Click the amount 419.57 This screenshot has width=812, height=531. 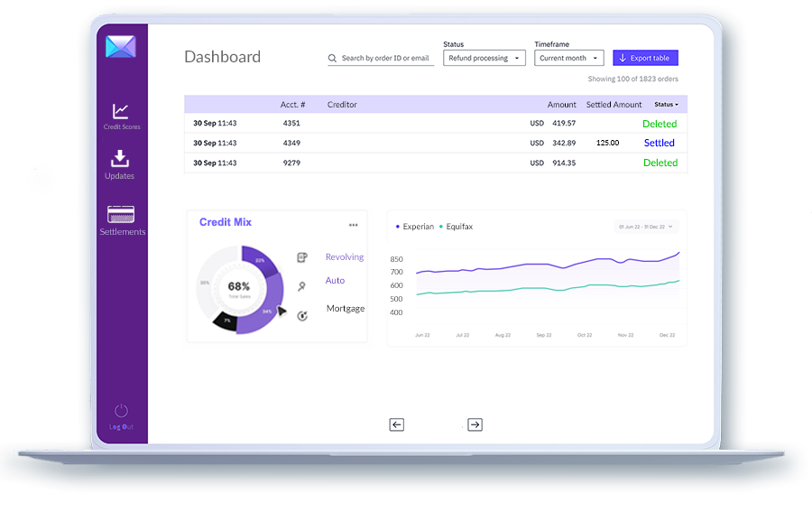pyautogui.click(x=564, y=124)
